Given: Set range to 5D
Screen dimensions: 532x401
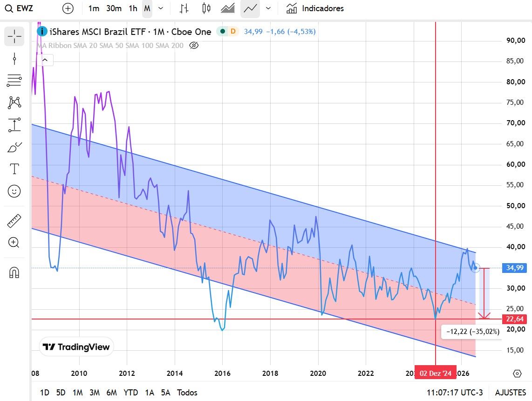Looking at the screenshot, I should pyautogui.click(x=61, y=393).
